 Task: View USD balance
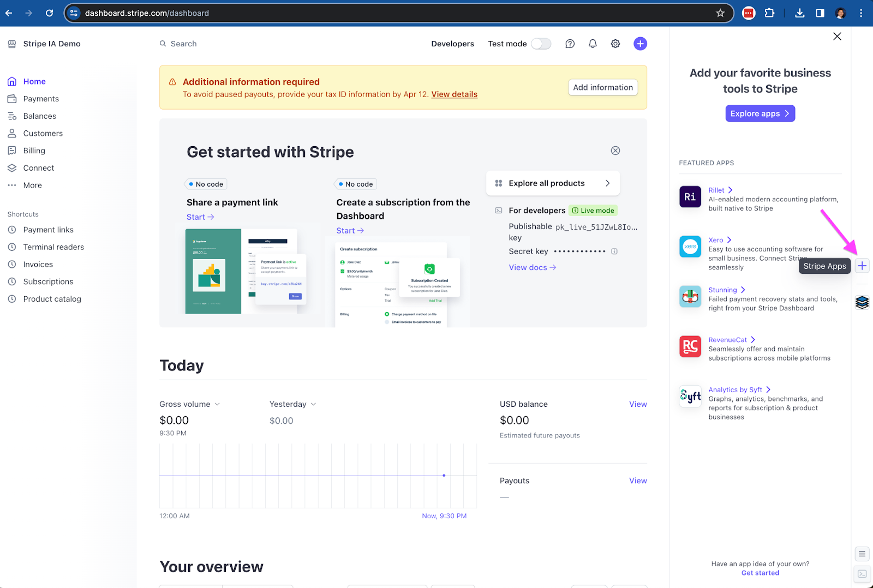638,404
